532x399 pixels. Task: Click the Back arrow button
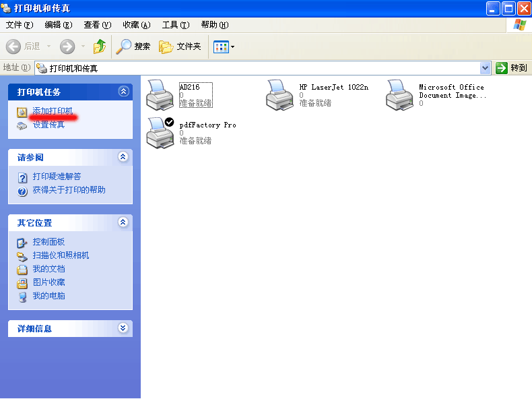(13, 47)
